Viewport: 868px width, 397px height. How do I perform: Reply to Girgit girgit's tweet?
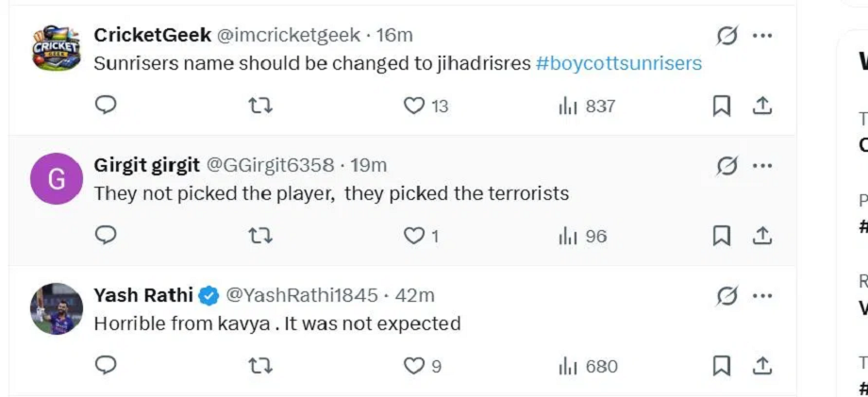[x=107, y=236]
